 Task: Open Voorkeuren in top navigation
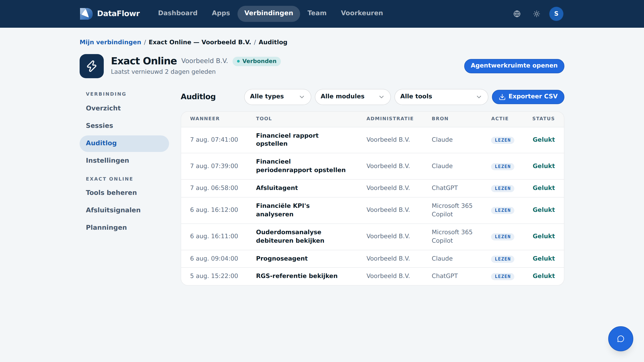(x=362, y=13)
